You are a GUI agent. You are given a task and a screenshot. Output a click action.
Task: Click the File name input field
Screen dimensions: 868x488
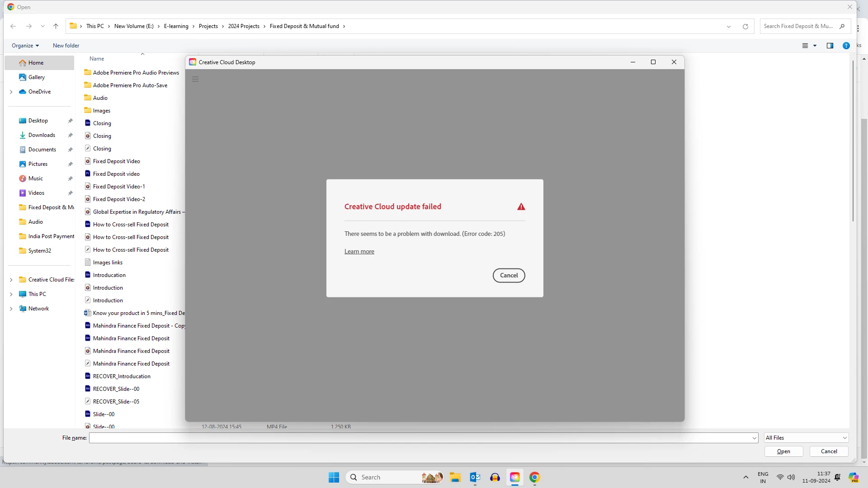coord(420,438)
